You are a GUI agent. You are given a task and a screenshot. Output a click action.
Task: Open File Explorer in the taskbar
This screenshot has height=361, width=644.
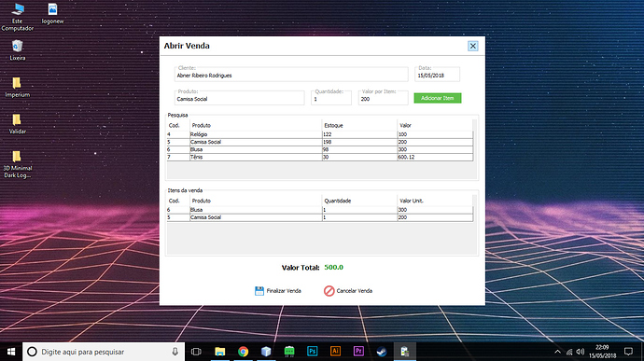coord(220,352)
